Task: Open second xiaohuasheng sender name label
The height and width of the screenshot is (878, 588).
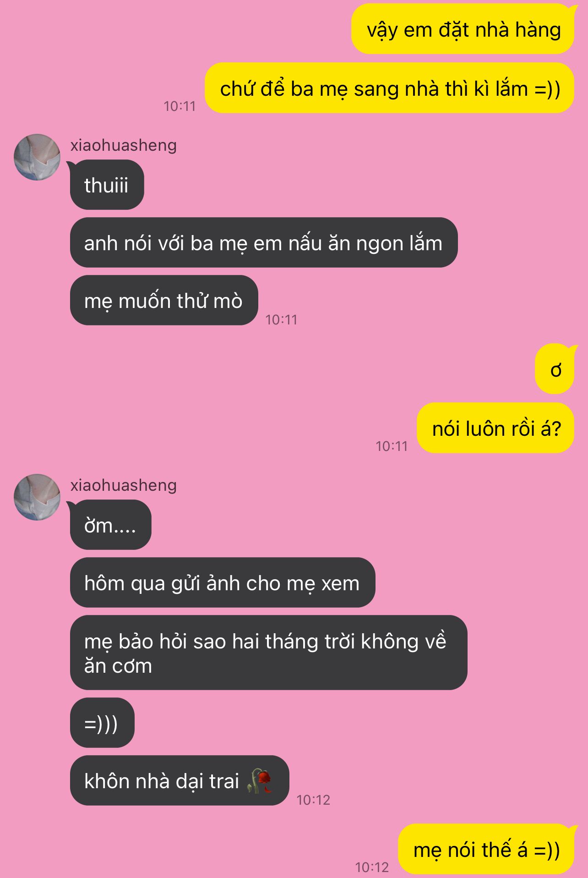Action: [x=124, y=485]
